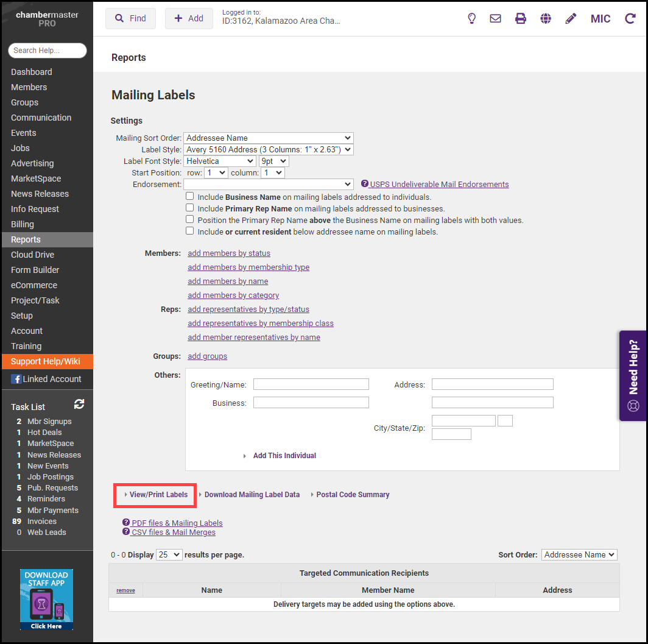Open the envelope mail icon

(x=496, y=18)
